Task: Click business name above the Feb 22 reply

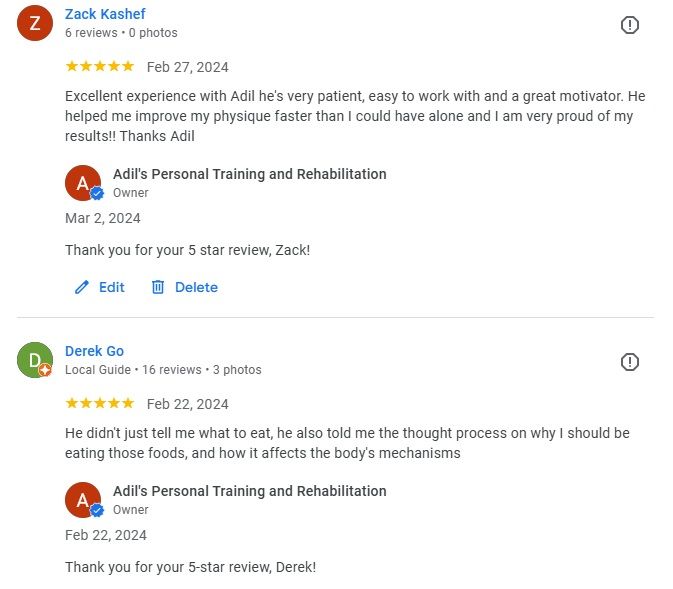Action: coord(249,491)
